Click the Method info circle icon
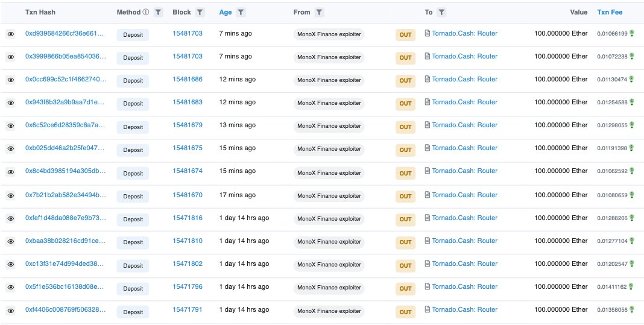This screenshot has height=325, width=644. (146, 12)
